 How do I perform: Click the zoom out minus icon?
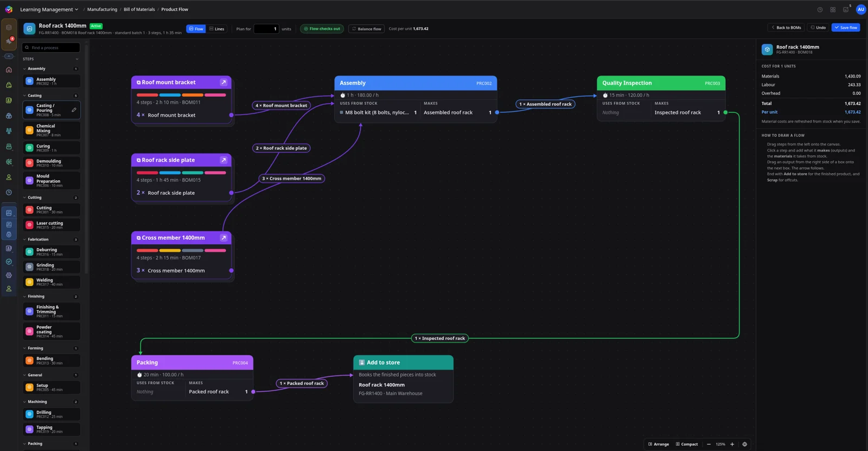point(709,444)
